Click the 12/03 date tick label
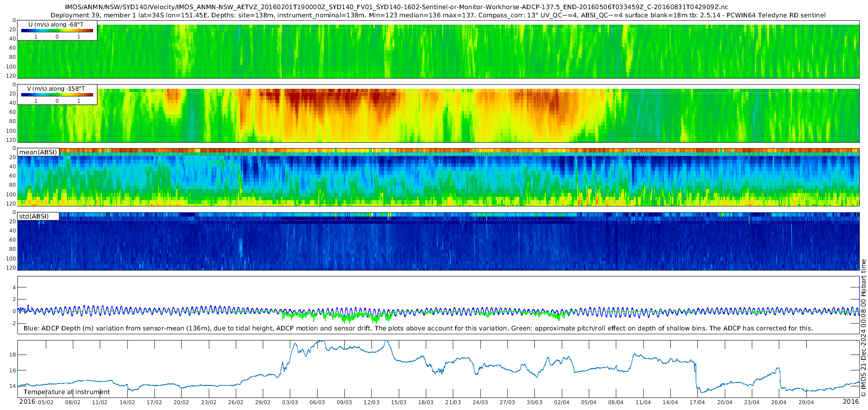Screen dimensions: 868x410 point(371,402)
